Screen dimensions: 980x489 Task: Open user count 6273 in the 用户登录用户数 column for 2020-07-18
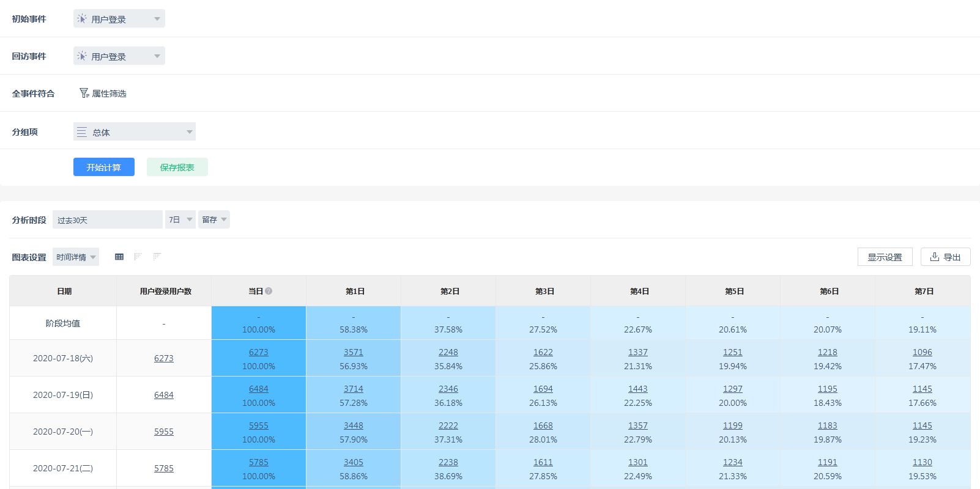(164, 358)
